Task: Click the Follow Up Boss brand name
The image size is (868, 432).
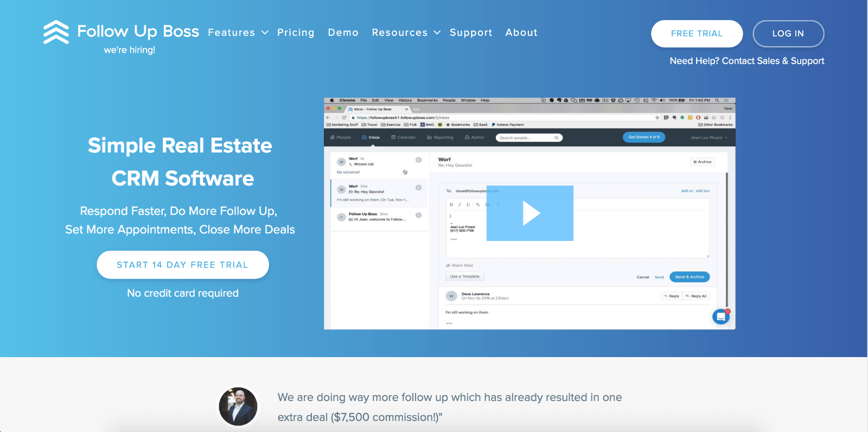Action: pos(138,31)
